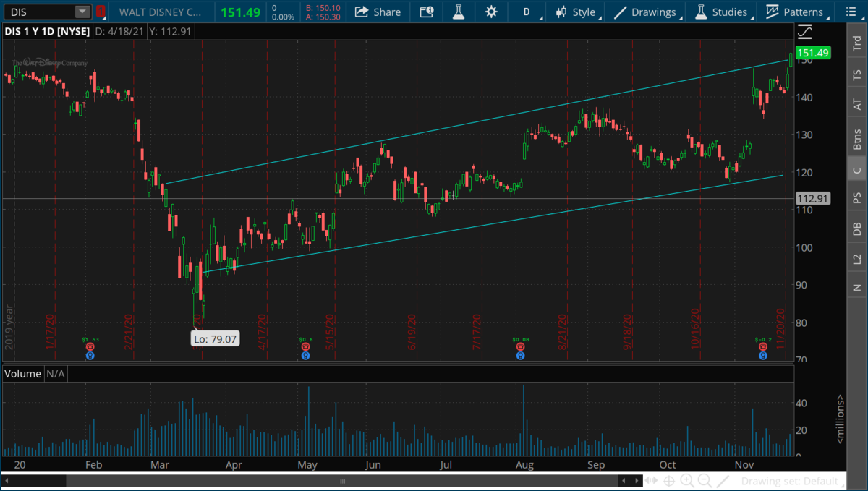
Task: Click the 112.91 price level label on the axis
Action: (x=812, y=198)
